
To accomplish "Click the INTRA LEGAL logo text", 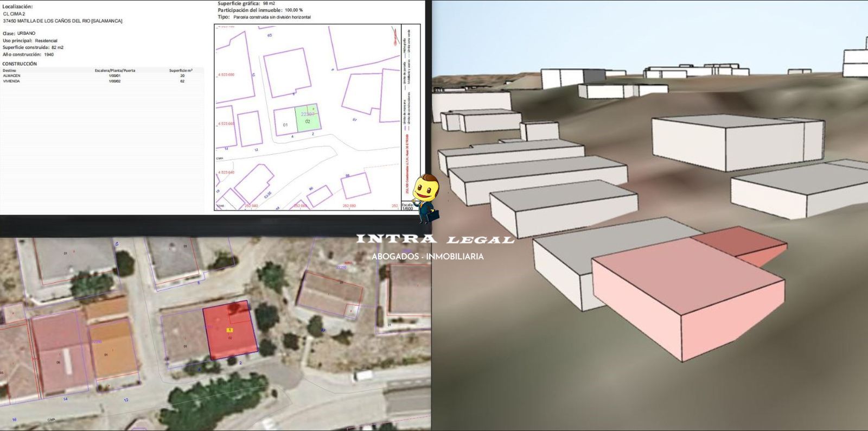I will 435,239.
